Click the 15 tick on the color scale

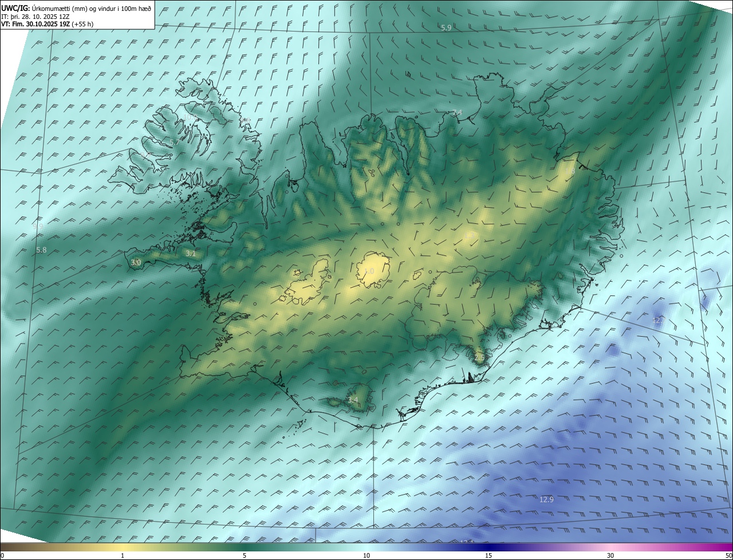(488, 555)
